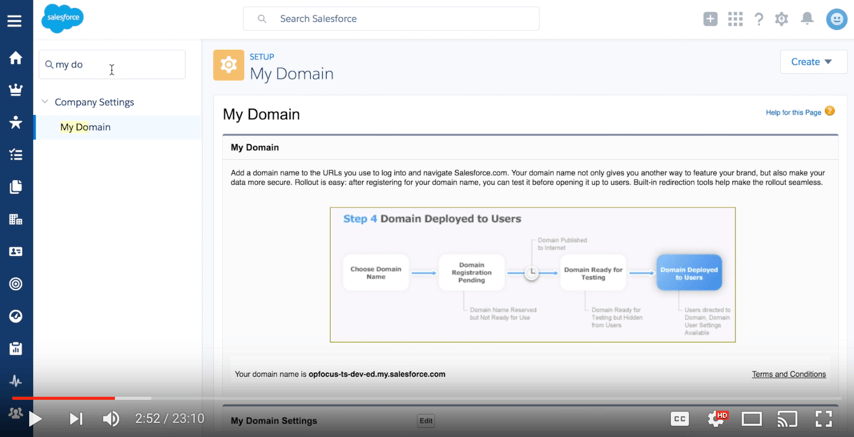
Task: Open the user profile avatar
Action: tap(836, 19)
